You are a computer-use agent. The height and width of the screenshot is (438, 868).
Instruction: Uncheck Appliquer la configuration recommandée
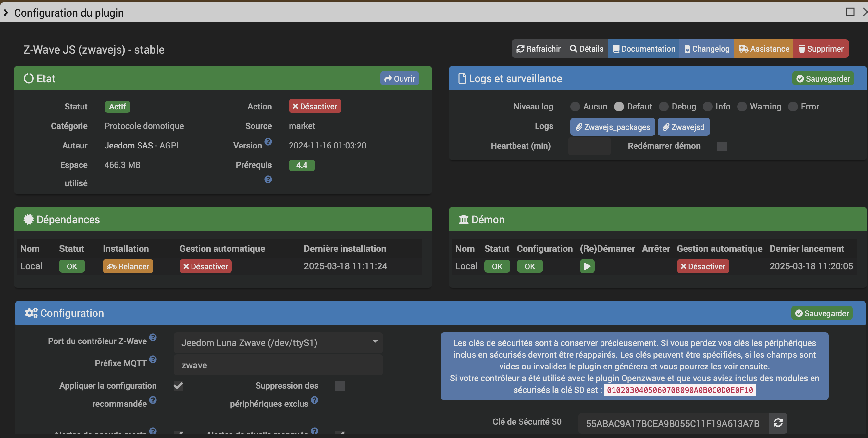coord(178,386)
